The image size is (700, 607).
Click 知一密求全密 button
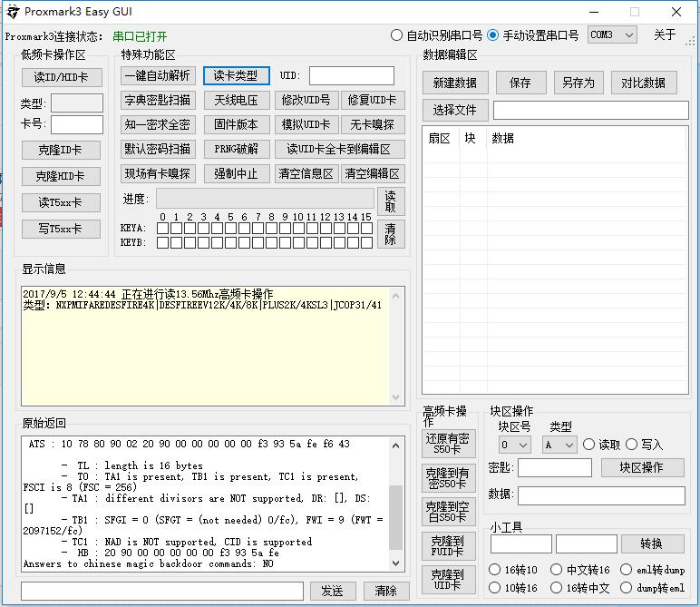point(158,124)
